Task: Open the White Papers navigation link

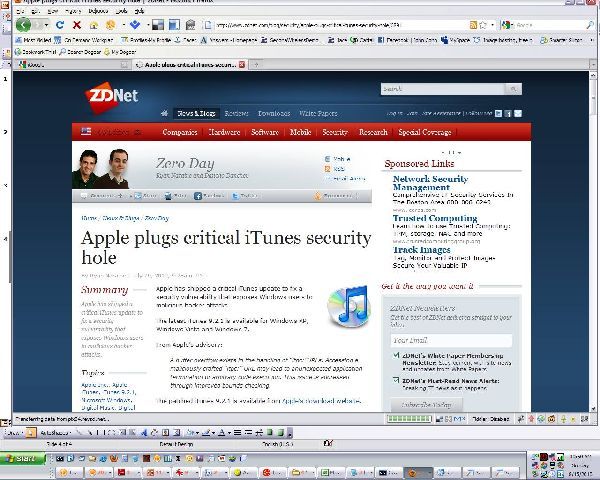Action: tap(317, 114)
